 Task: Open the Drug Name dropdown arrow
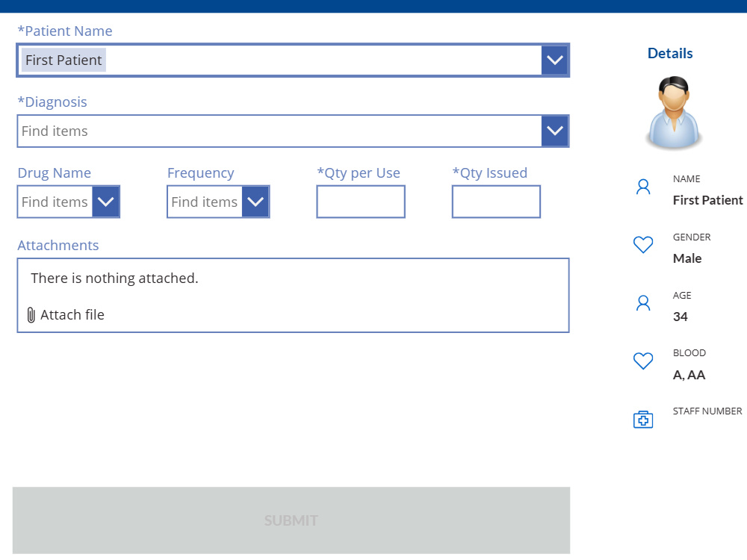pos(105,202)
